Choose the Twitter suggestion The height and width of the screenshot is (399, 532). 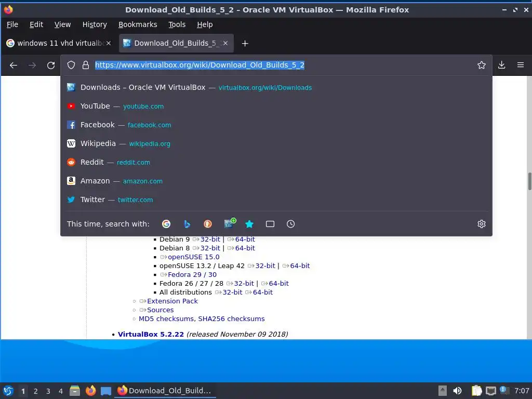276,199
